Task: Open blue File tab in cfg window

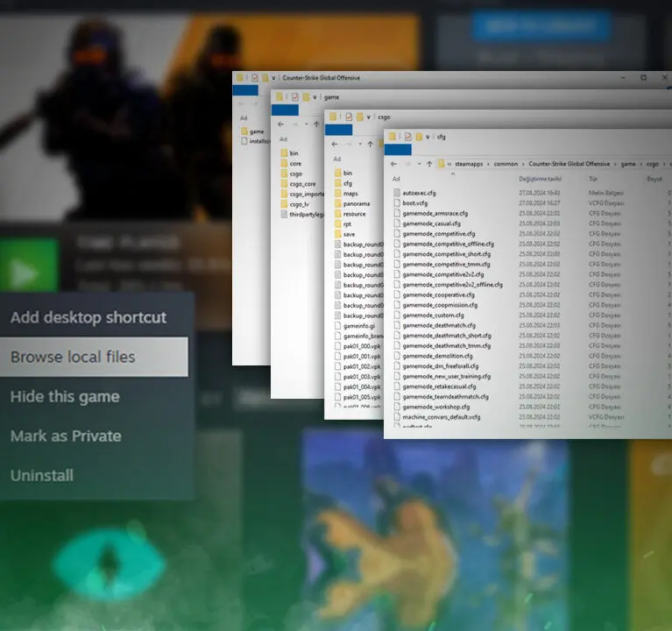Action: pos(398,150)
